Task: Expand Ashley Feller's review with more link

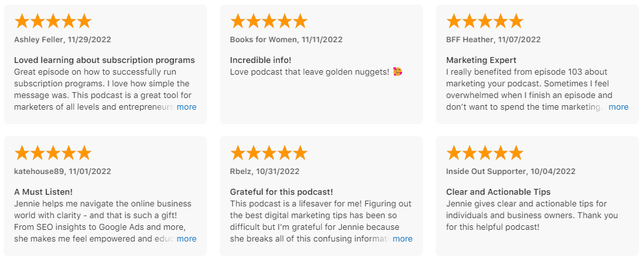Action: [x=187, y=107]
